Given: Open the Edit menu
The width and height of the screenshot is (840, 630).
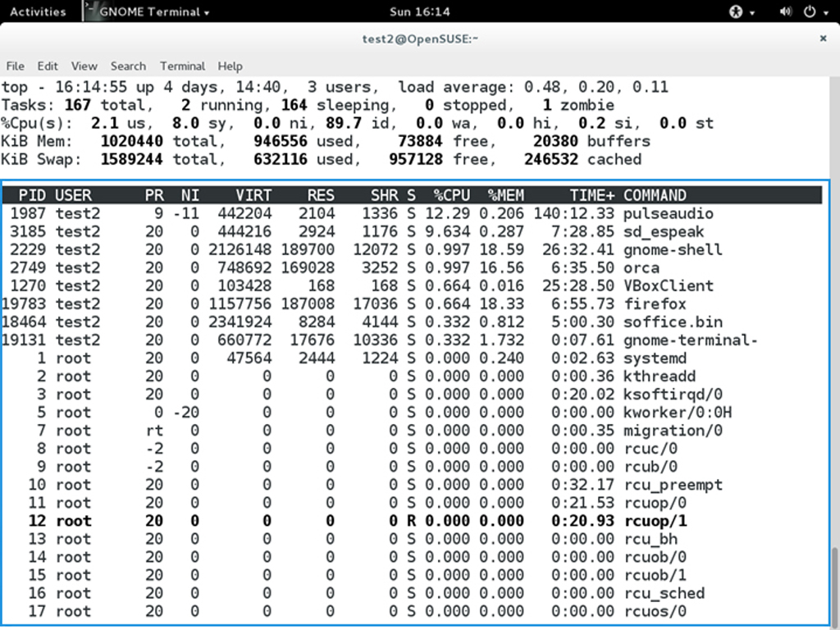Looking at the screenshot, I should [x=48, y=66].
